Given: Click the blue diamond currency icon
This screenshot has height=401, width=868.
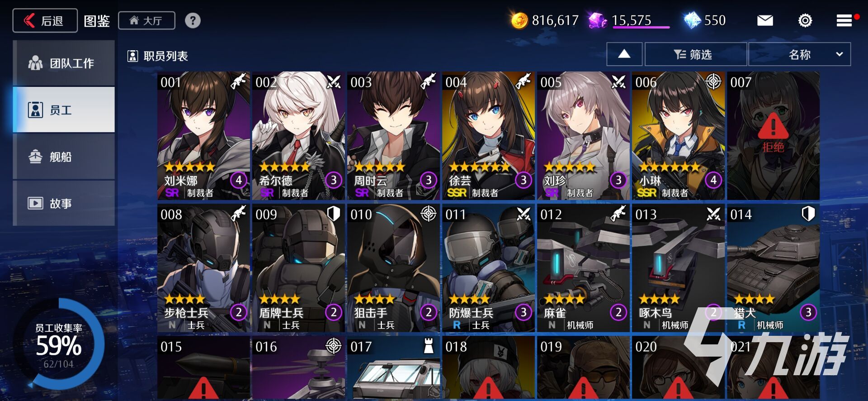Looking at the screenshot, I should point(692,20).
